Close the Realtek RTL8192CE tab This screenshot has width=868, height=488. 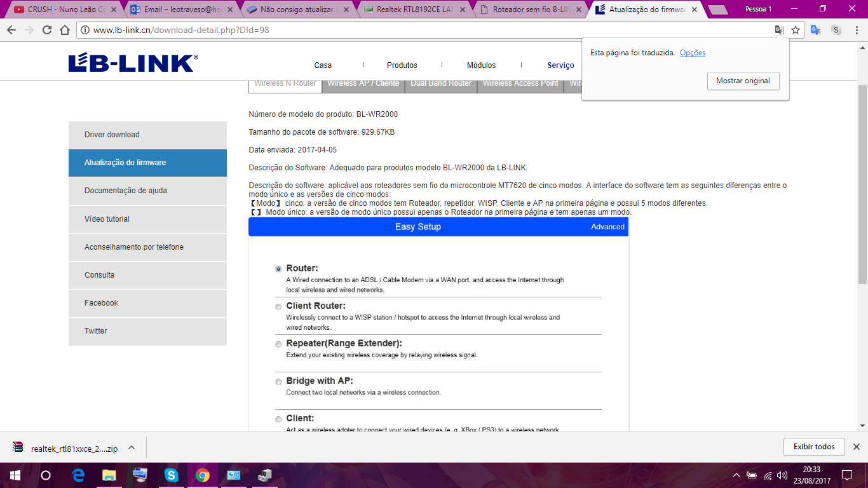[462, 10]
